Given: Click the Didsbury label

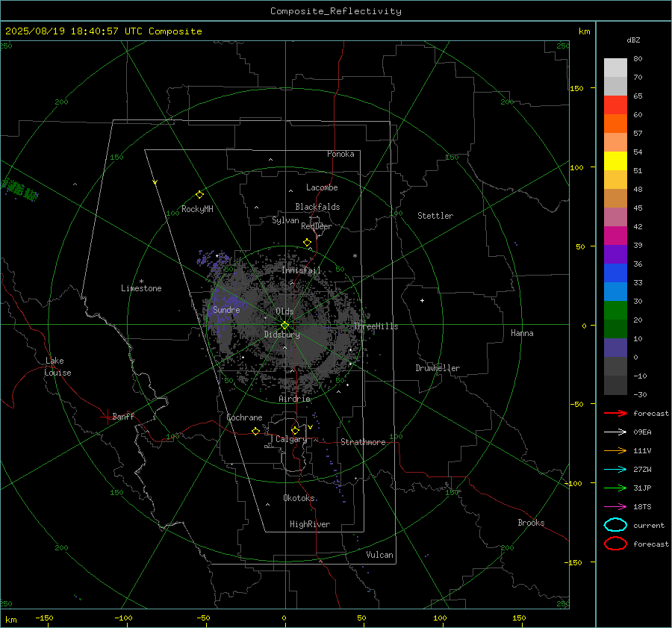Looking at the screenshot, I should (281, 335).
